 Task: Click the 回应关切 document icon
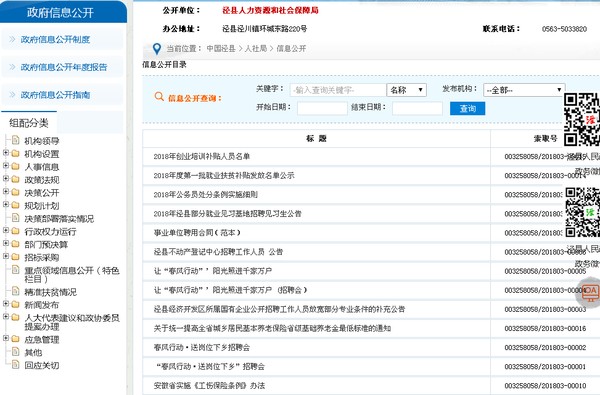15,364
